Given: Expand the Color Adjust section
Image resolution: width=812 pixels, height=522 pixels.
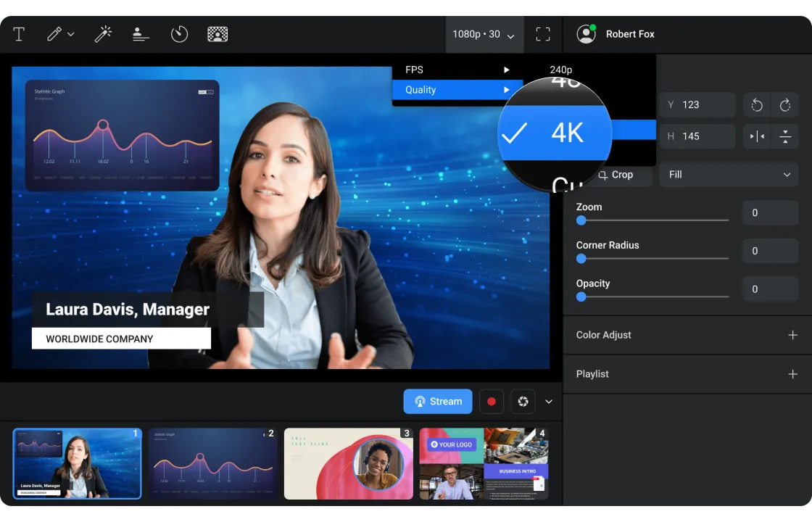Looking at the screenshot, I should click(x=792, y=335).
